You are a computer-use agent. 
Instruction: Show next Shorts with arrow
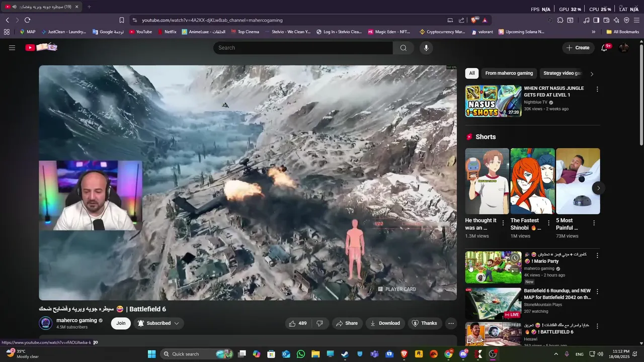(x=598, y=188)
